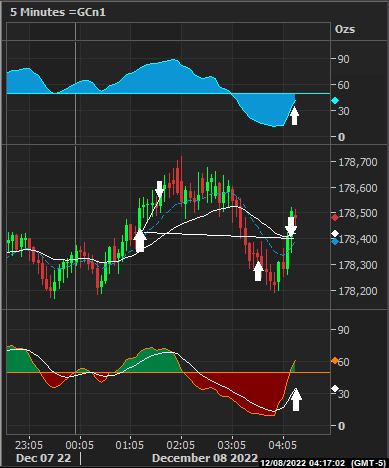Click the 60 label on the bottom oscillator axis
The width and height of the screenshot is (389, 468).
pyautogui.click(x=344, y=362)
